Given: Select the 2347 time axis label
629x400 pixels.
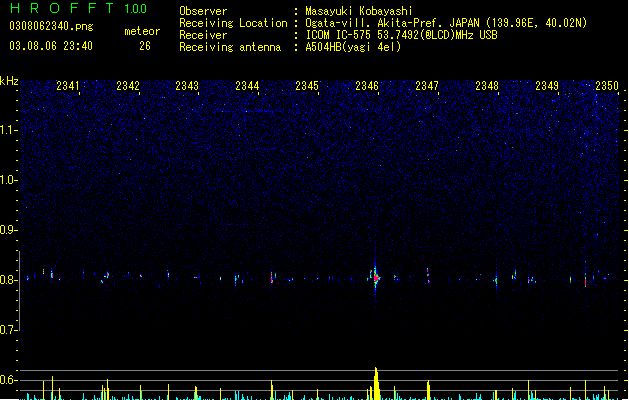Looking at the screenshot, I should [427, 85].
